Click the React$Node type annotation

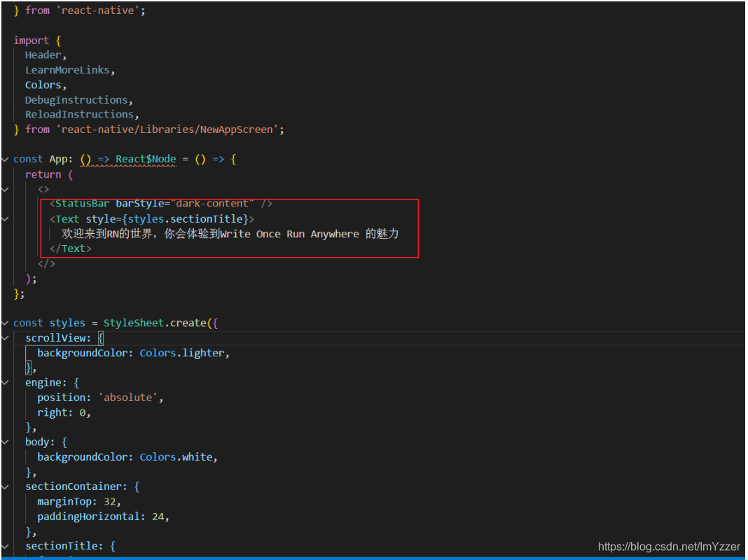(146, 159)
